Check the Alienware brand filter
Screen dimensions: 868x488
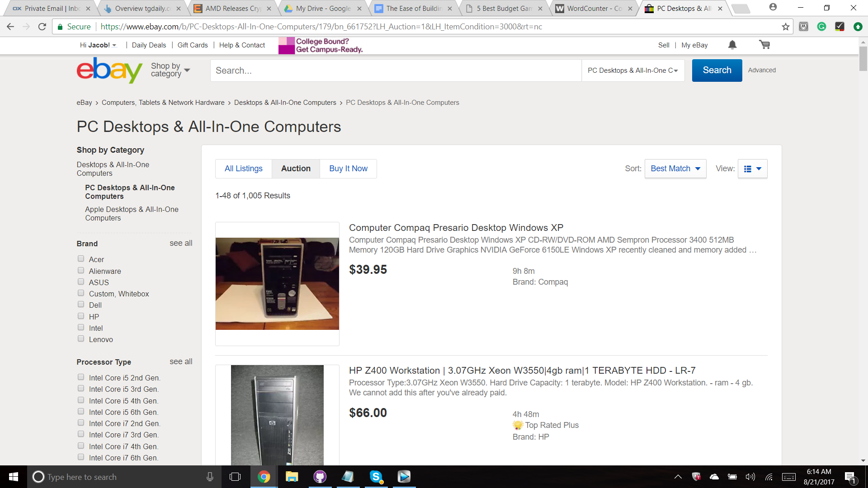point(81,270)
